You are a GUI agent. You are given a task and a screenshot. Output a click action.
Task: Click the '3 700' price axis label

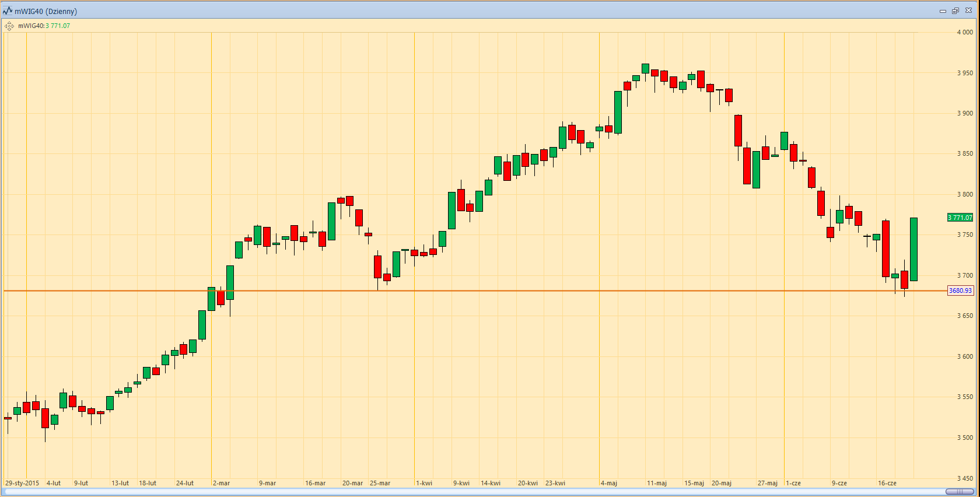[965, 275]
